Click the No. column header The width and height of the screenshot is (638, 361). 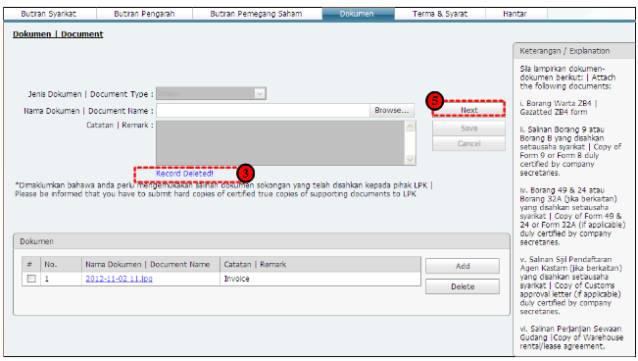61,265
